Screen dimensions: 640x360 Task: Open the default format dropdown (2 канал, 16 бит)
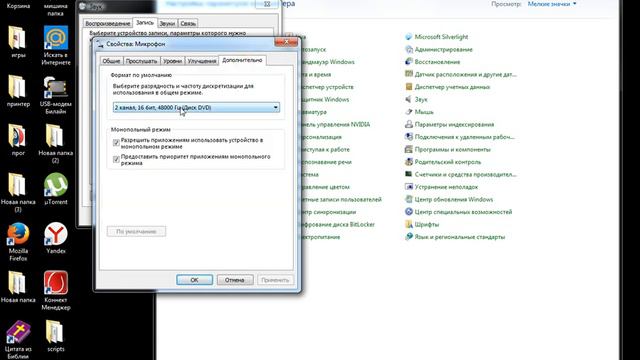tap(196, 107)
